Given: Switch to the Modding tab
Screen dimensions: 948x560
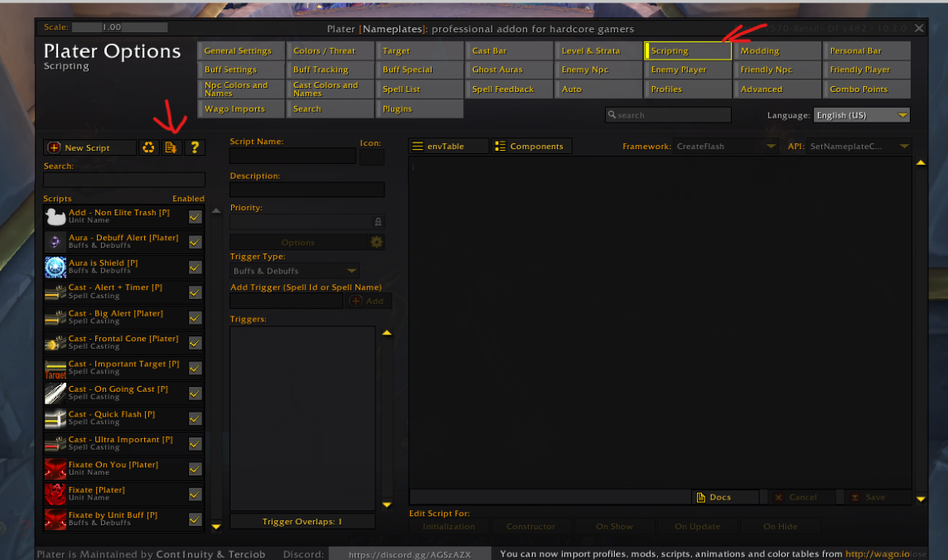Looking at the screenshot, I should click(x=777, y=51).
